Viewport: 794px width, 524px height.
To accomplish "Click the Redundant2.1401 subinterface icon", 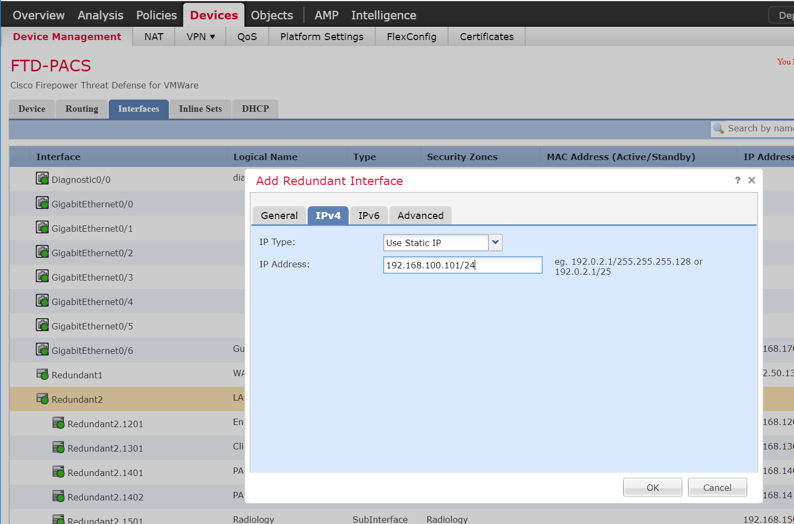I will click(59, 472).
